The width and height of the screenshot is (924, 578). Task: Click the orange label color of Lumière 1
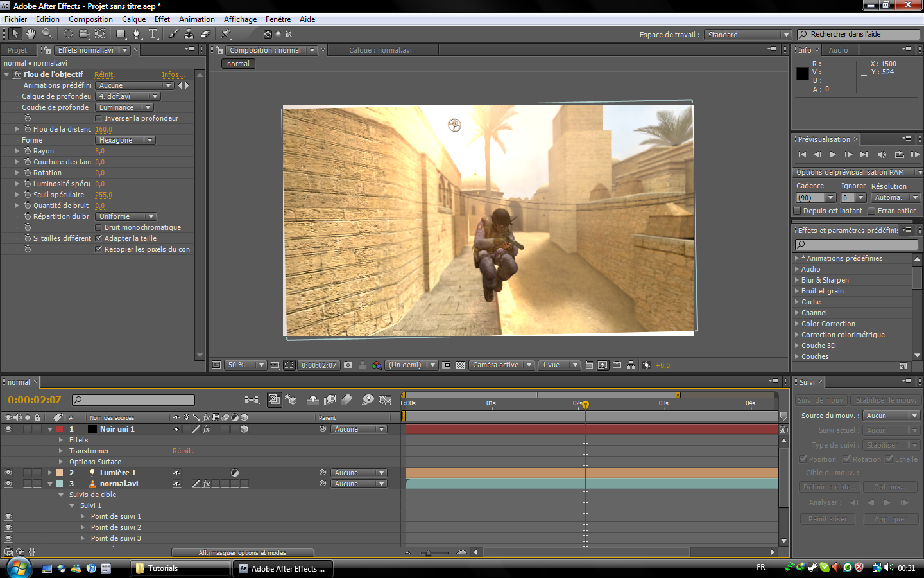point(60,473)
